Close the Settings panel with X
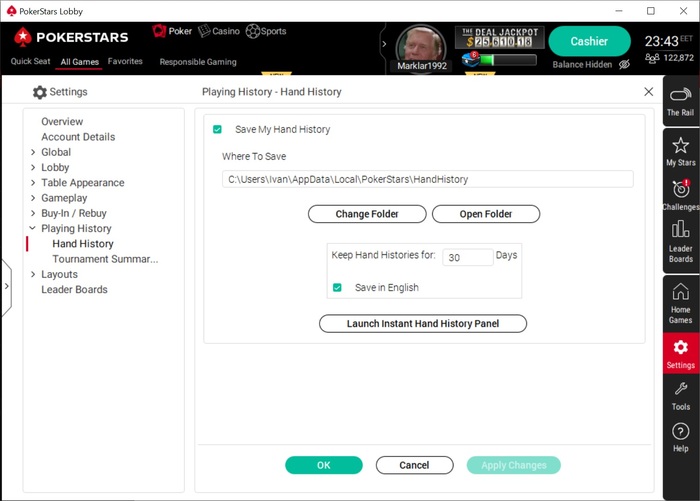Screen dimensions: 700x501 coord(649,92)
